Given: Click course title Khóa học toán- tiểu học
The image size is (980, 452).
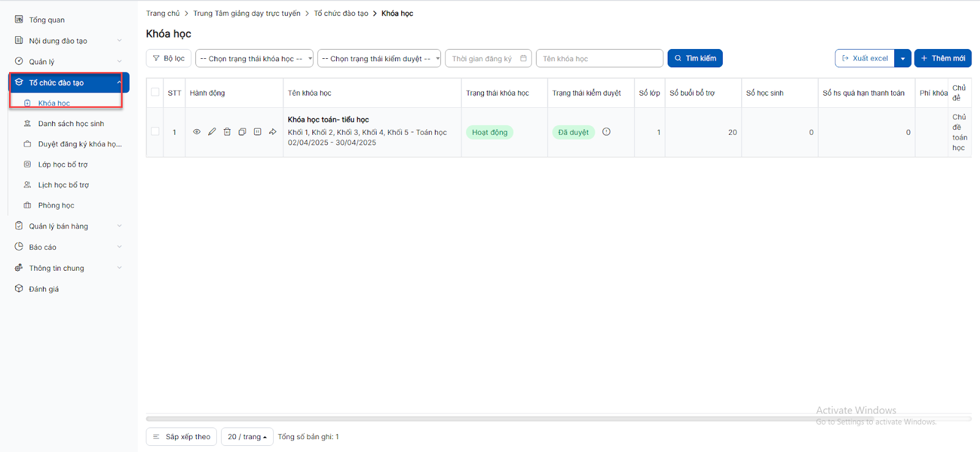Looking at the screenshot, I should pos(328,119).
